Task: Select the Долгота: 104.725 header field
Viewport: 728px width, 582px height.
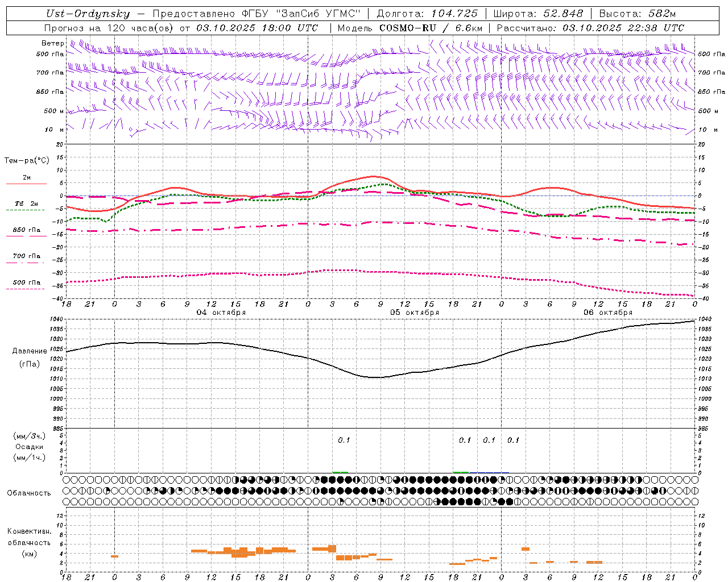Action: (x=427, y=14)
